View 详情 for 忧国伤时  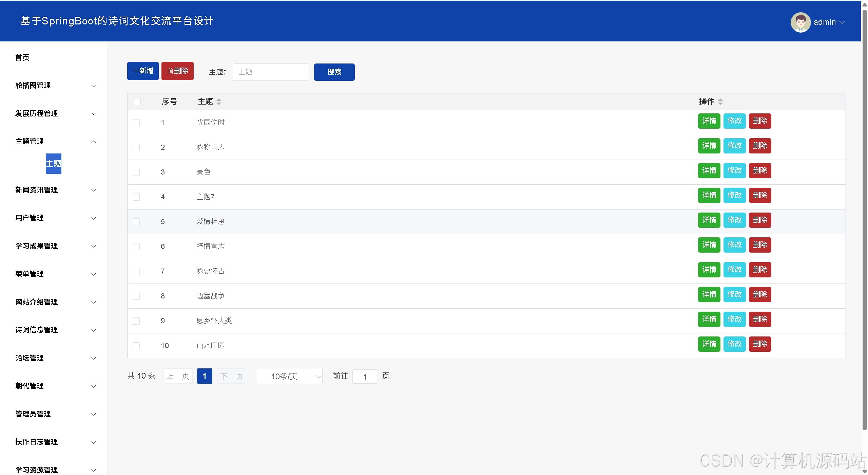coord(709,121)
